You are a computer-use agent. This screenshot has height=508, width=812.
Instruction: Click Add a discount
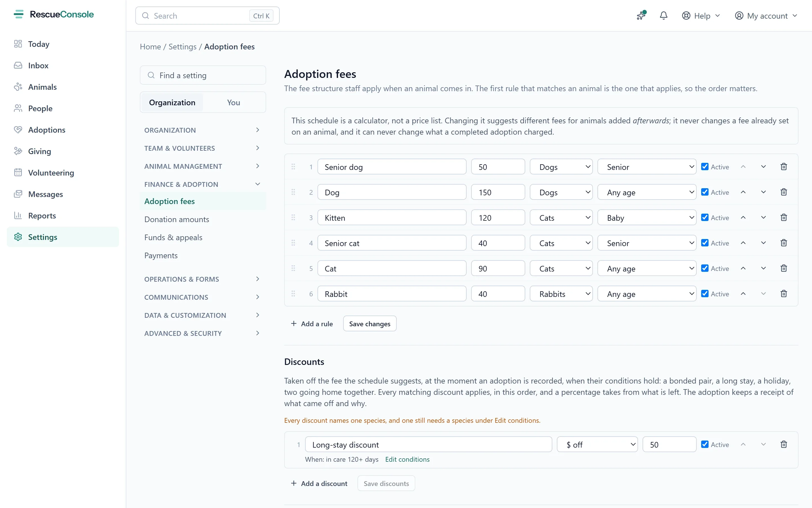[x=319, y=483]
